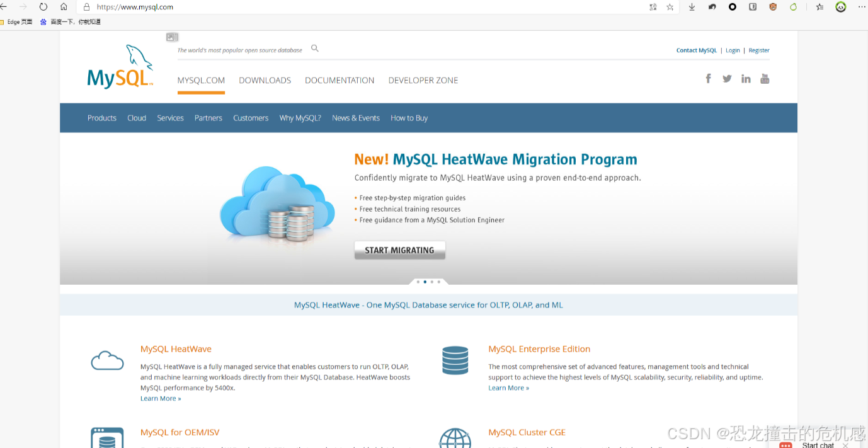Reload the page with refresh icon
The width and height of the screenshot is (868, 448).
pyautogui.click(x=43, y=7)
